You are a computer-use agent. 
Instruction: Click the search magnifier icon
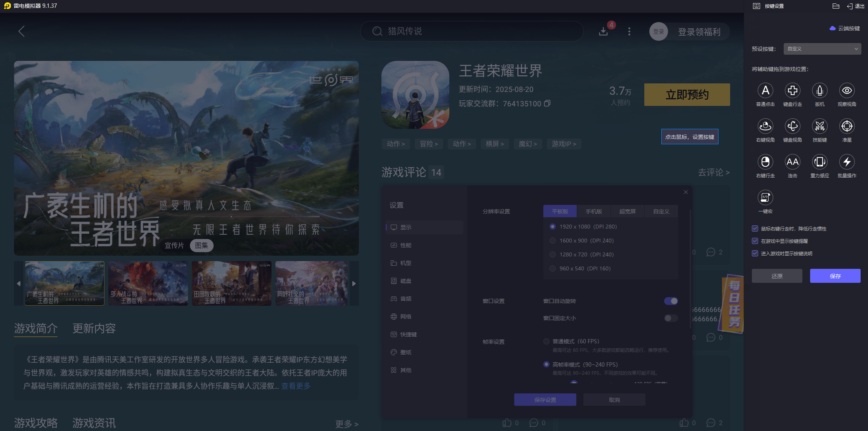point(377,31)
